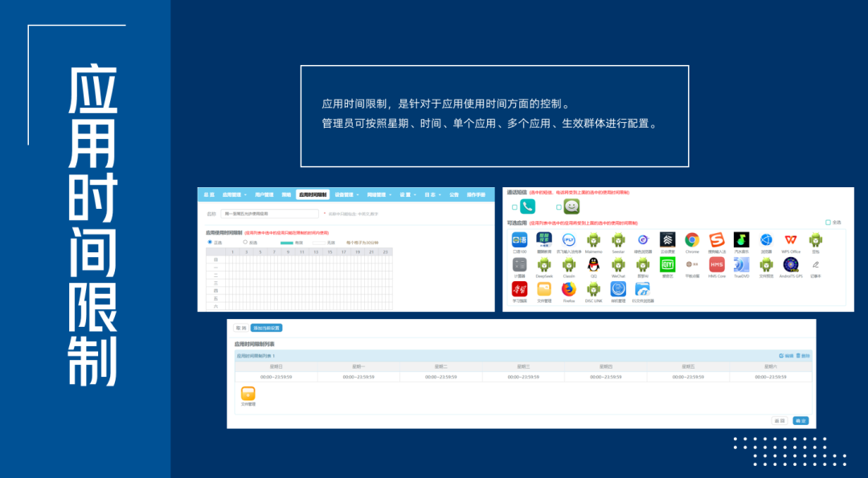Pick the Firefox app icon

click(x=569, y=289)
